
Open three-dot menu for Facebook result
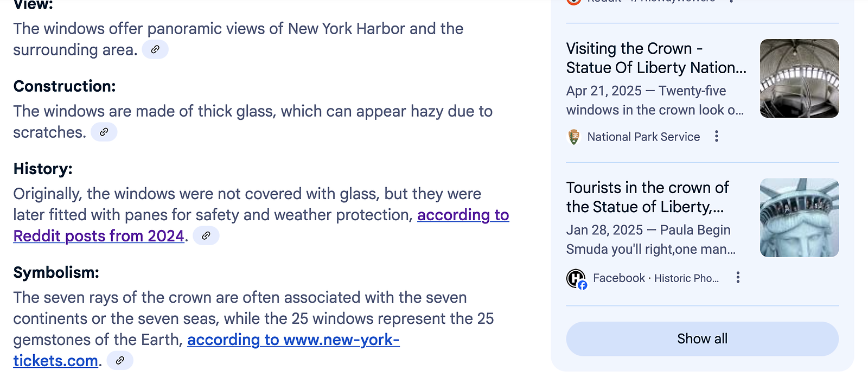738,278
